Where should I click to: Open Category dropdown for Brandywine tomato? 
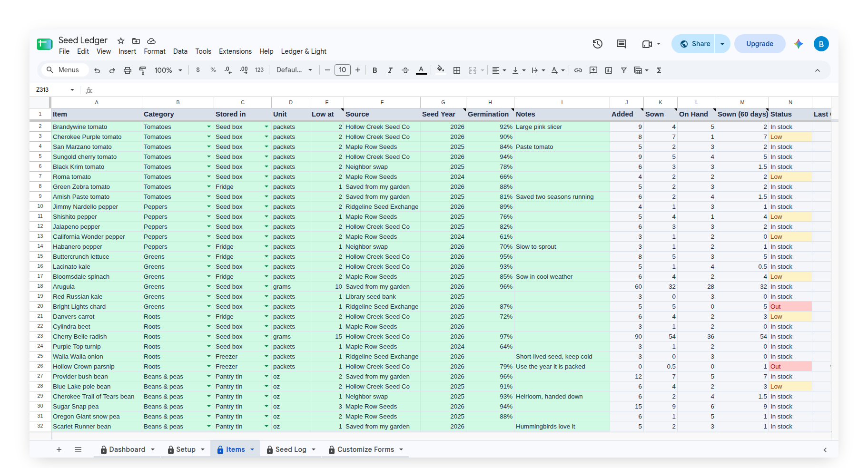(x=209, y=127)
